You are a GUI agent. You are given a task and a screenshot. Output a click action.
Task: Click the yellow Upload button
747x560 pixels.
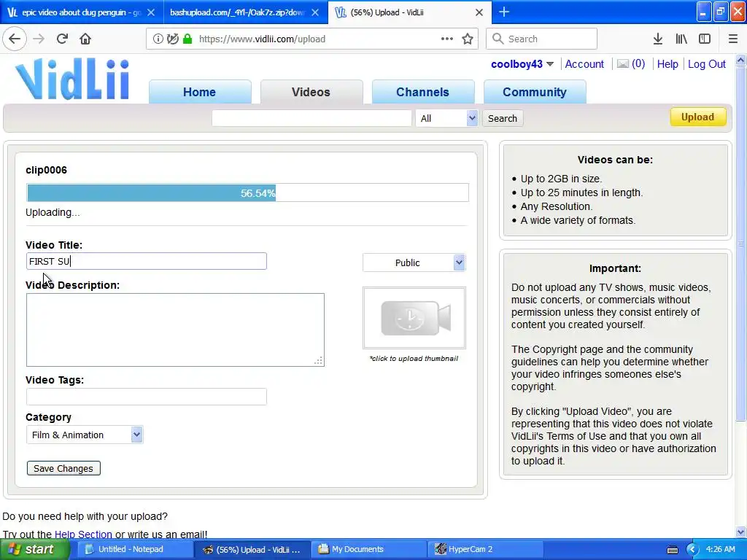point(698,117)
